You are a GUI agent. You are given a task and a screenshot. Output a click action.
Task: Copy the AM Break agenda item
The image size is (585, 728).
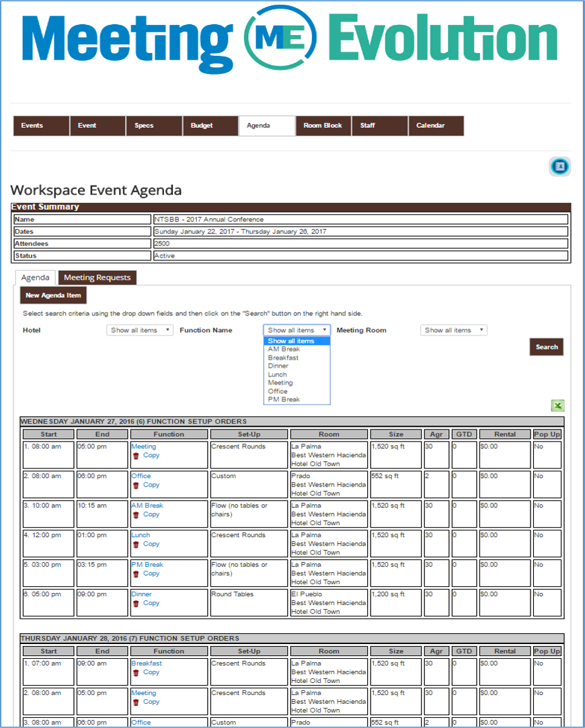point(151,514)
